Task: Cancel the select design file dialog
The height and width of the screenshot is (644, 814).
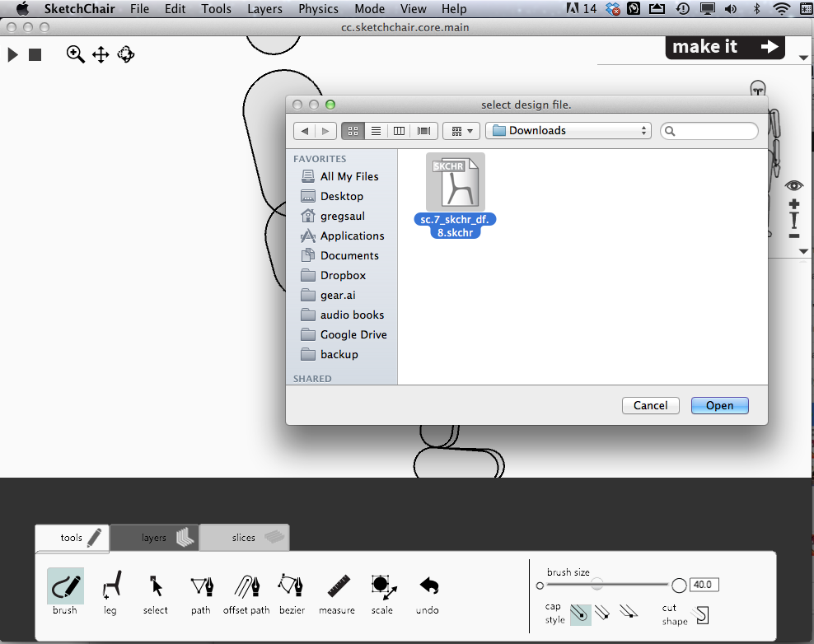Action: [651, 405]
